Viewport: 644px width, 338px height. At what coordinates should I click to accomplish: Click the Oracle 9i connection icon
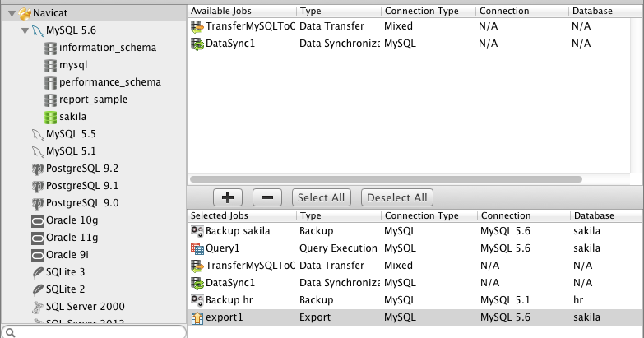pos(38,256)
